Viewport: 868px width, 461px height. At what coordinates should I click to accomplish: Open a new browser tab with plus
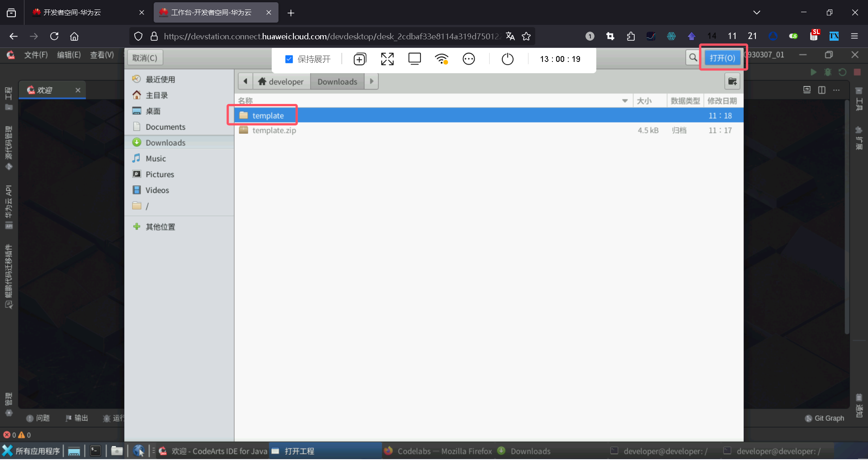[291, 13]
